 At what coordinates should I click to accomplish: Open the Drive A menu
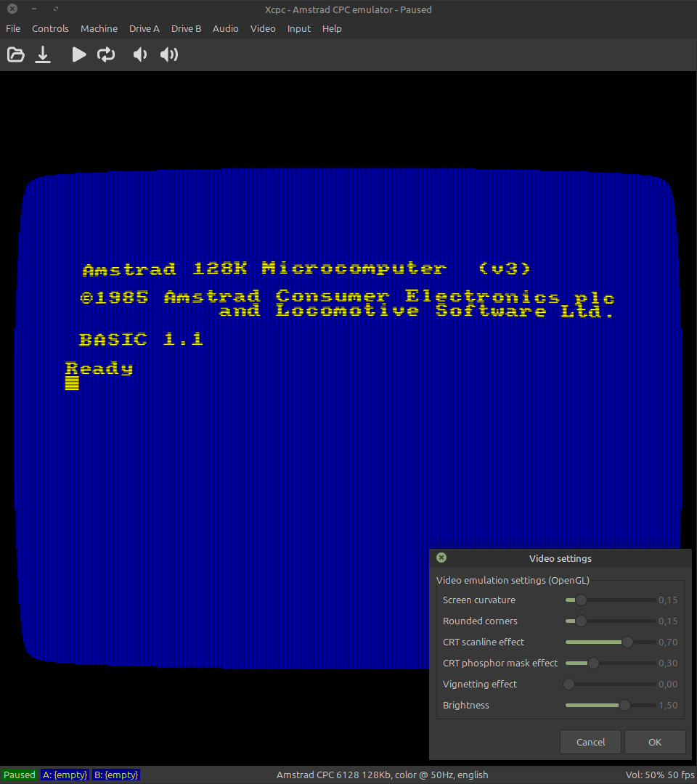(144, 28)
